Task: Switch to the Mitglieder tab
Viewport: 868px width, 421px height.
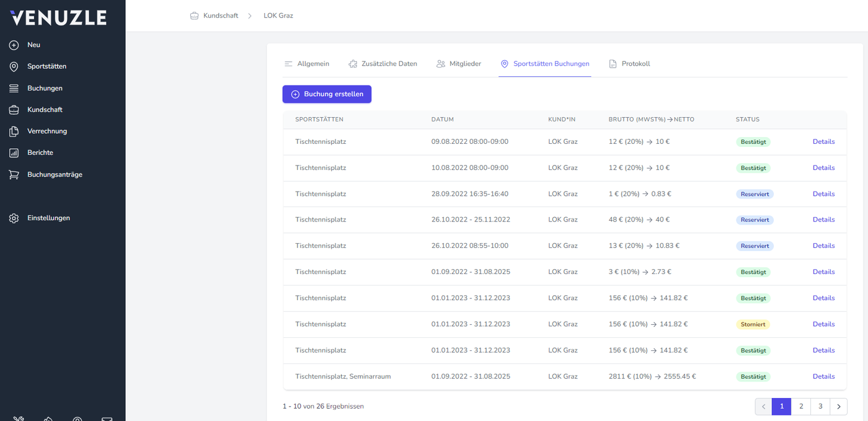Action: [459, 64]
